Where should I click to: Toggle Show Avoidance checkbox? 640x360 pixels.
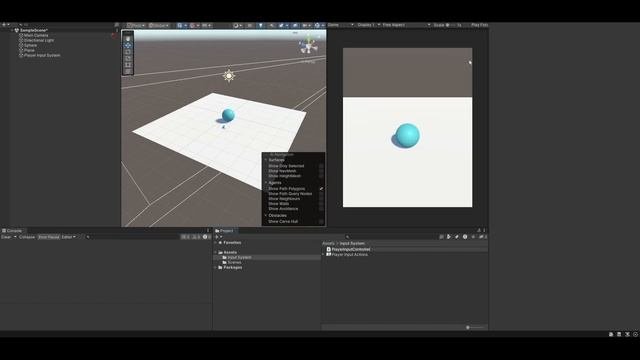coord(321,209)
